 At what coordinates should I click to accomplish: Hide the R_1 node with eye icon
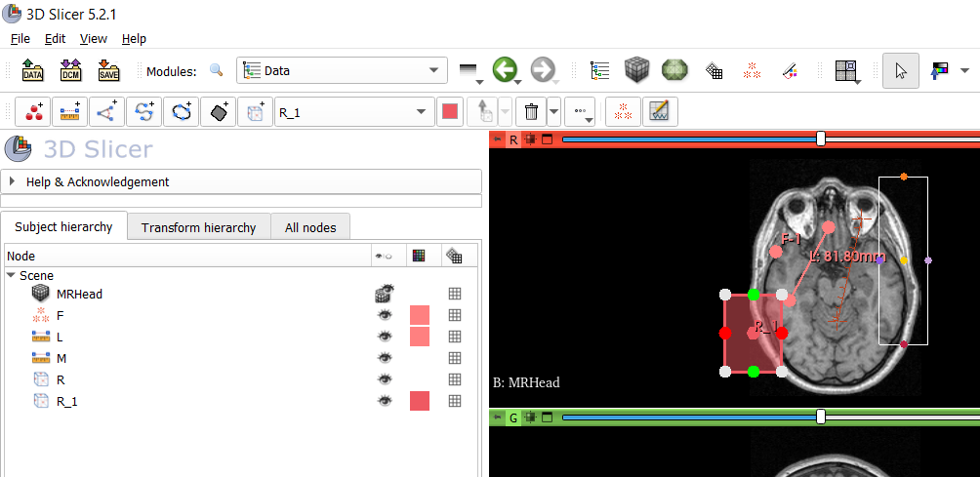tap(385, 402)
